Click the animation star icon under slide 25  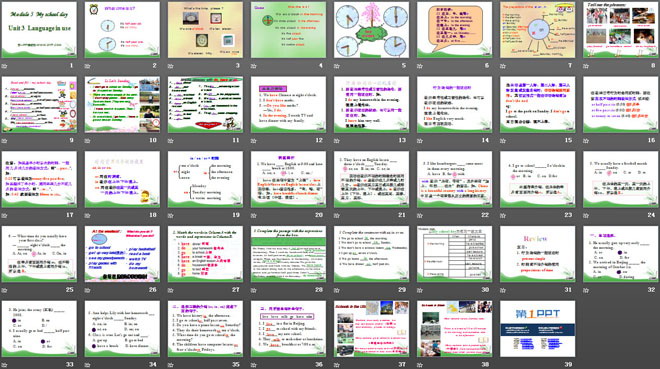tap(5, 290)
